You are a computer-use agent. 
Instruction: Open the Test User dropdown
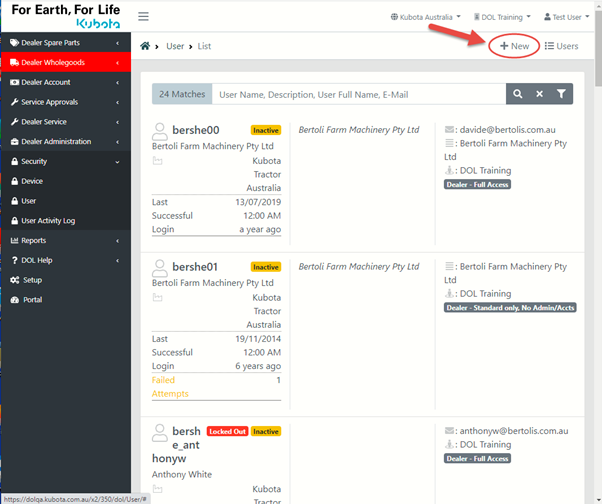point(566,17)
